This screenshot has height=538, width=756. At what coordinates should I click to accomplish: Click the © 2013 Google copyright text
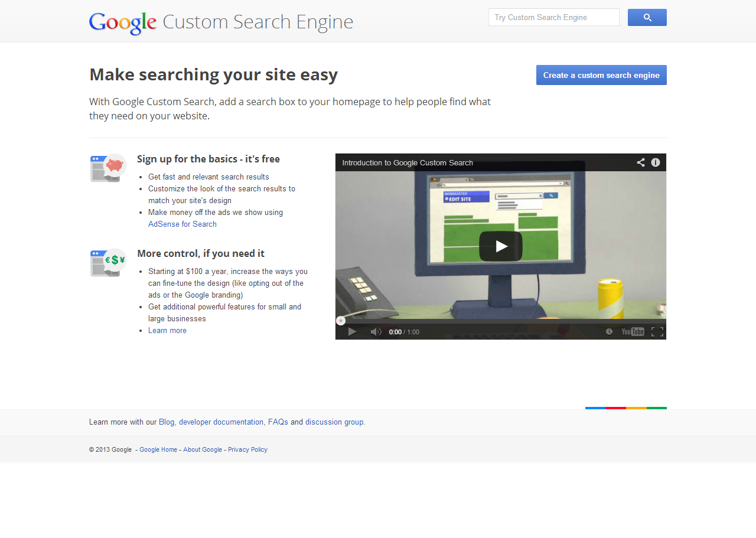(110, 450)
